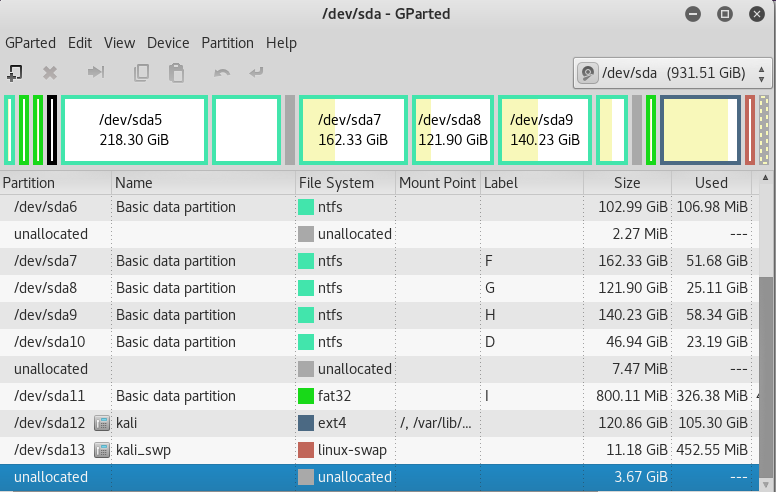This screenshot has height=492, width=776.
Task: Click the Size column header
Action: [x=626, y=183]
